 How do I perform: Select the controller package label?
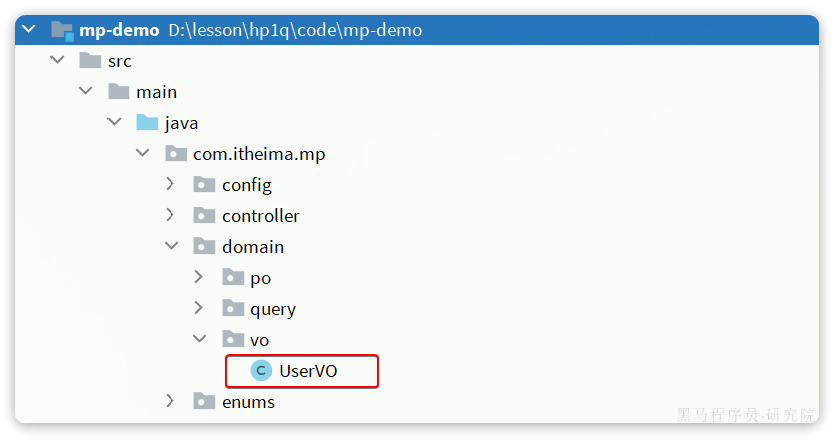coord(260,216)
